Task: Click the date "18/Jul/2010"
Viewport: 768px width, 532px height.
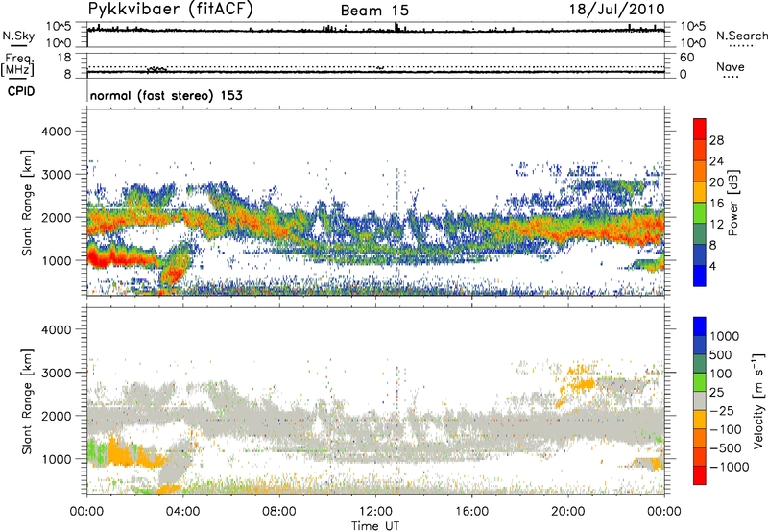Action: tap(616, 10)
